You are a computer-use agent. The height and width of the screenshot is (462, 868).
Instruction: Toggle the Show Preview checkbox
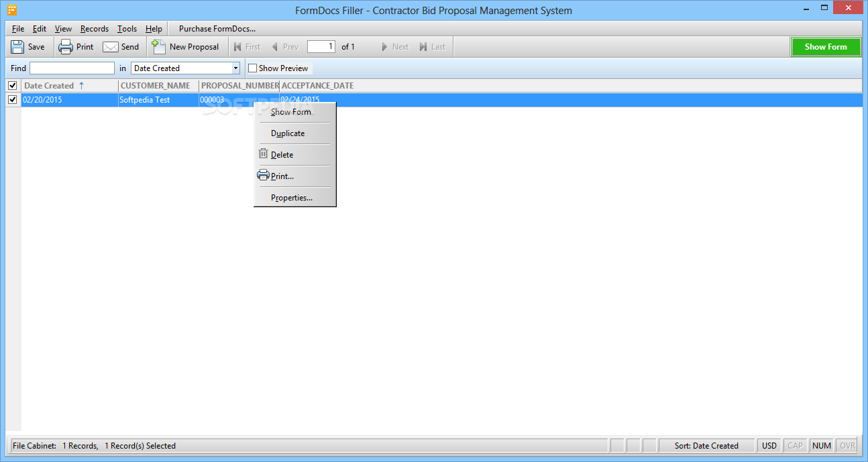pos(253,68)
